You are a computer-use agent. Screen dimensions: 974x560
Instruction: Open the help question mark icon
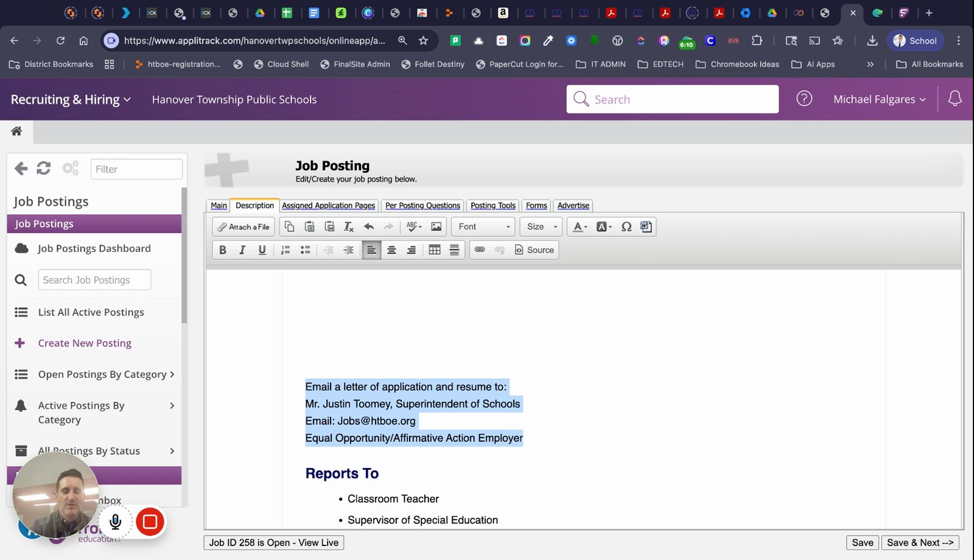point(804,98)
